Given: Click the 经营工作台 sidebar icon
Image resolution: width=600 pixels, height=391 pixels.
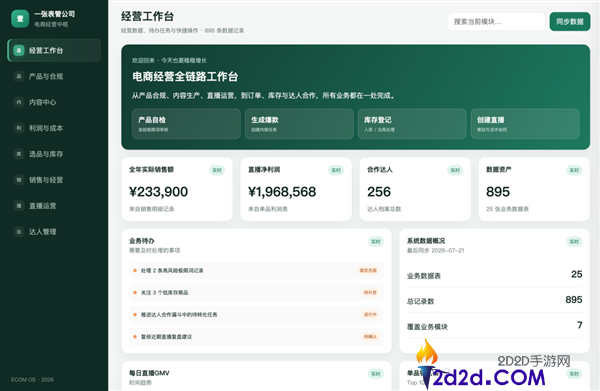Looking at the screenshot, I should [19, 51].
